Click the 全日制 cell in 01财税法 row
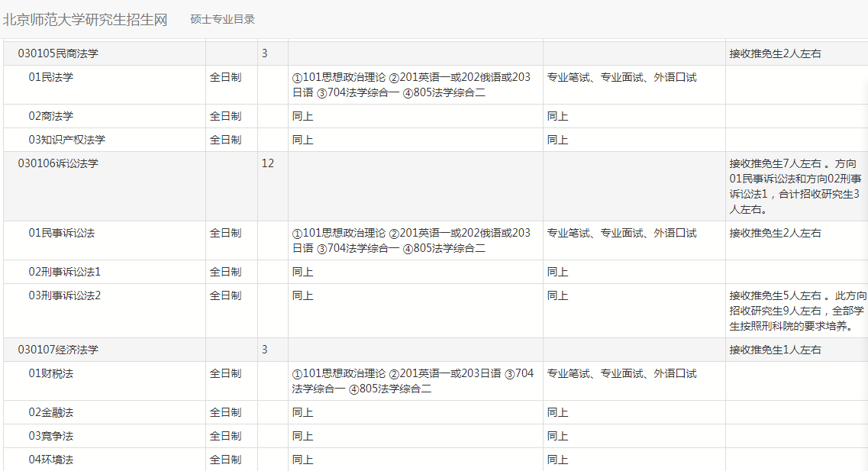This screenshot has height=471, width=868. pyautogui.click(x=225, y=373)
